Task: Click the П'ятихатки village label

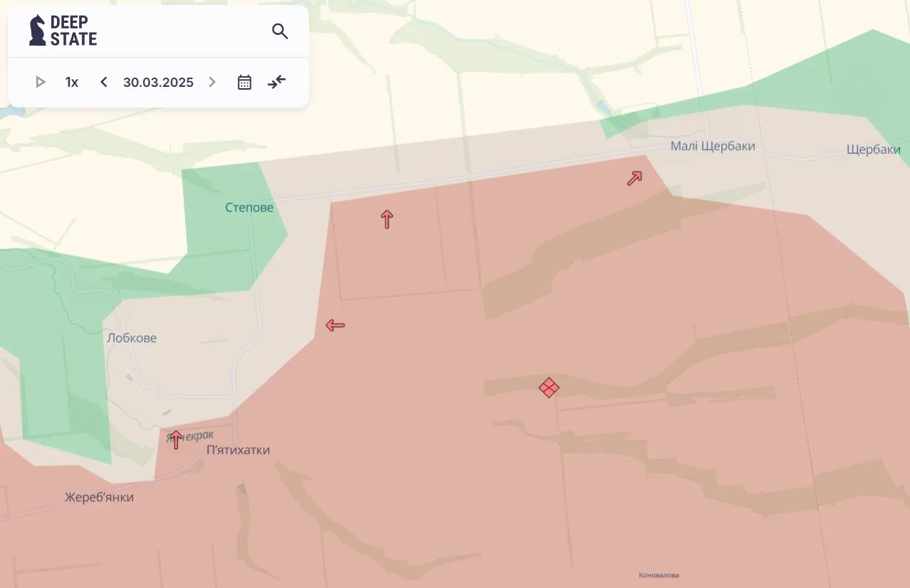Action: pos(238,450)
